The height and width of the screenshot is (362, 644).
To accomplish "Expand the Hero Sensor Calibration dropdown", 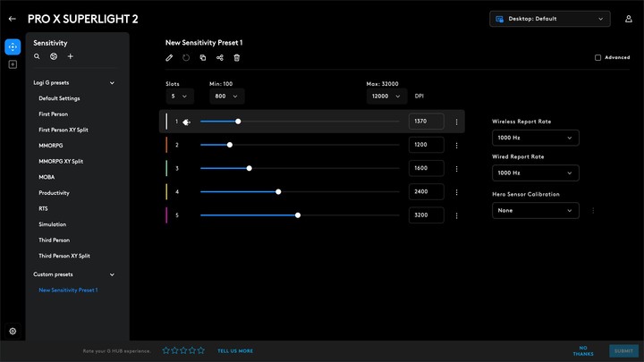I will (535, 211).
